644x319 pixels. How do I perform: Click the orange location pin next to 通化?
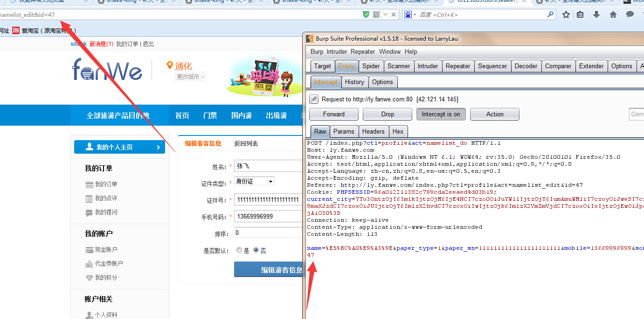coord(170,65)
